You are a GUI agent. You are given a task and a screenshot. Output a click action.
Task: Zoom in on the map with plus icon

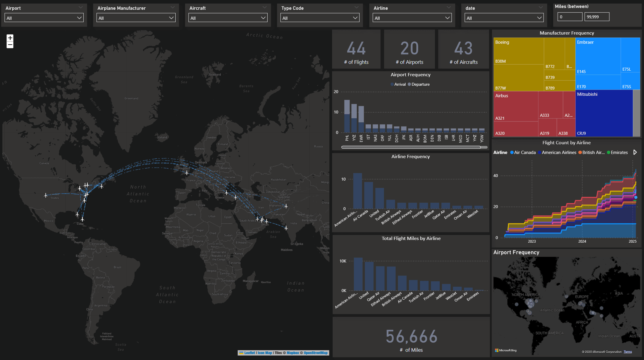(9, 38)
